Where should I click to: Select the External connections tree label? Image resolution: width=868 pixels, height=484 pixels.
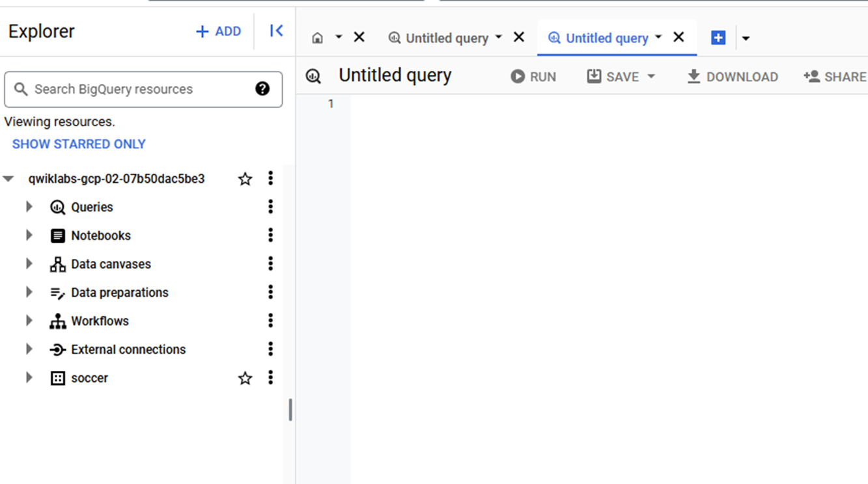(x=128, y=349)
